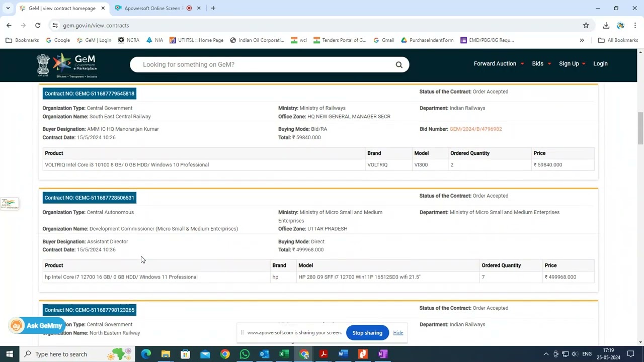This screenshot has height=362, width=644.
Task: Open the EMD/PBG/BG bookmark
Action: click(487, 40)
